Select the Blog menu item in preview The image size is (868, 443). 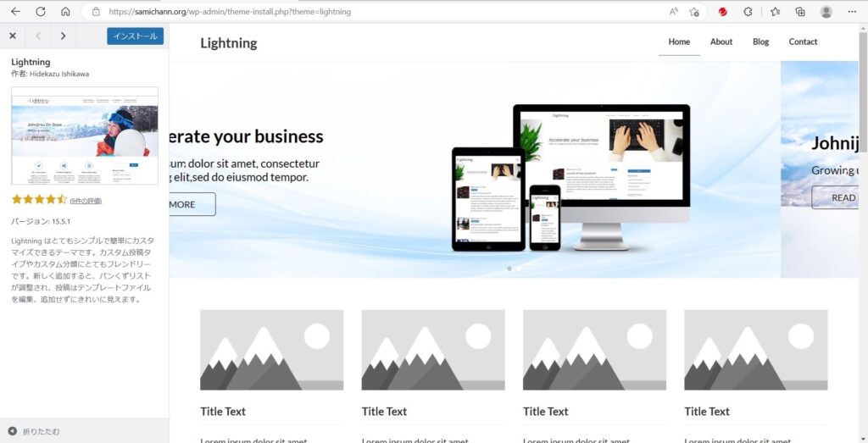(760, 42)
